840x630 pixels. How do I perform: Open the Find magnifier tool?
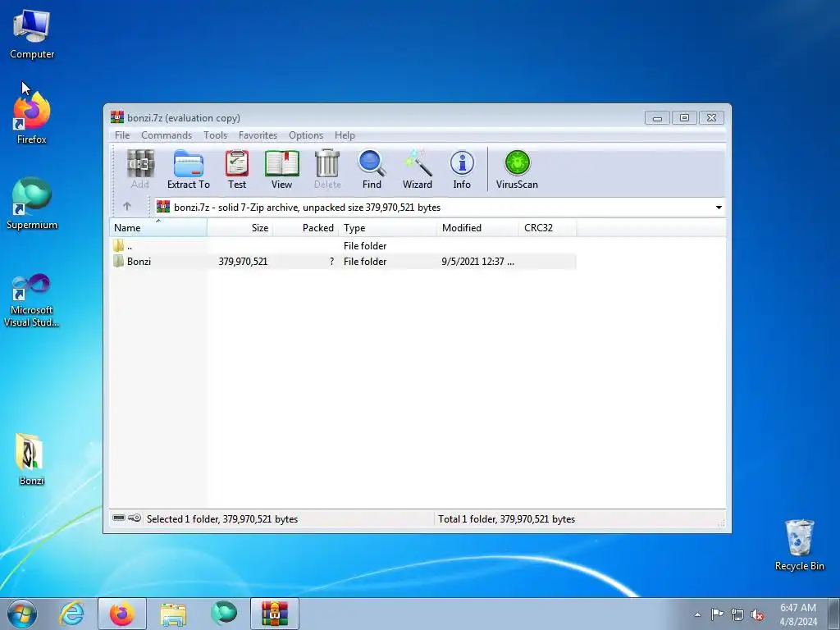coord(372,169)
